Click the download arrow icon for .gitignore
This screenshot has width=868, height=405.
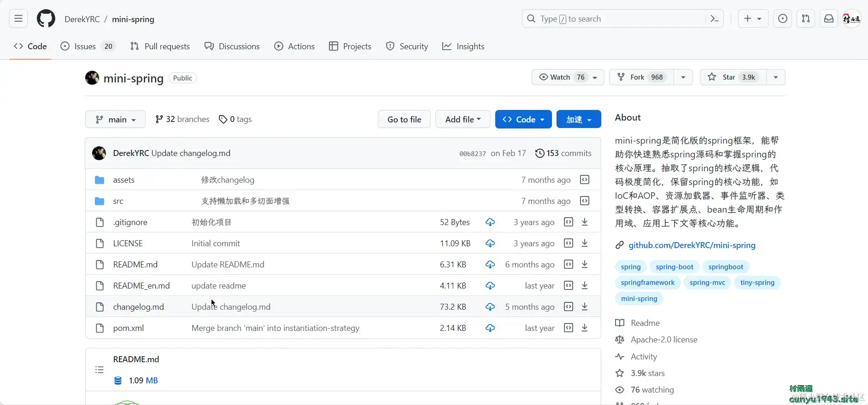pyautogui.click(x=585, y=222)
